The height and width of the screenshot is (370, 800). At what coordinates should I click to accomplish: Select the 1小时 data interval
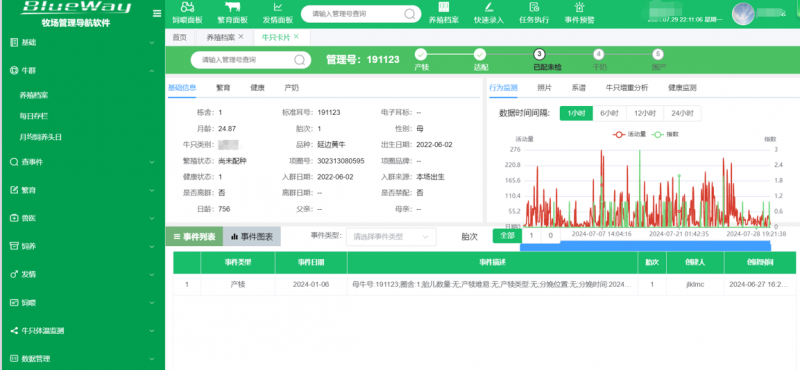[576, 113]
